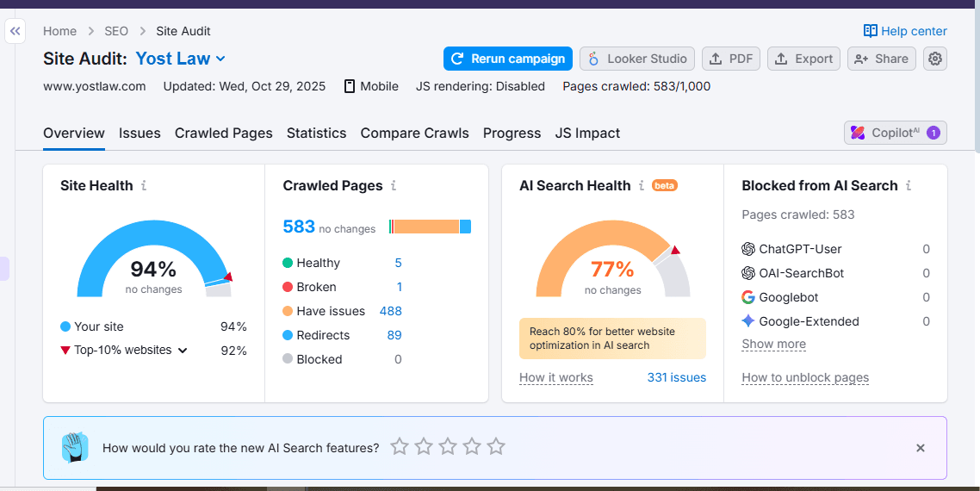Screen dimensions: 980x491
Task: Open the 89 Redirects count
Action: coord(394,335)
